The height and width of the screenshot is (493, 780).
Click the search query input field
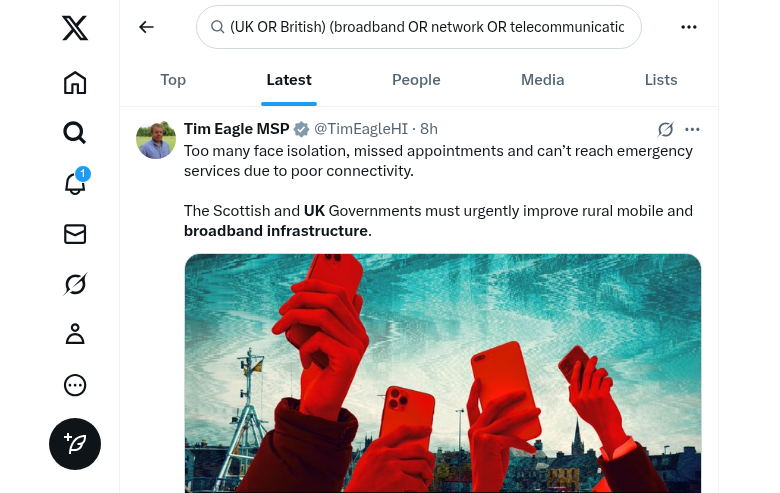click(426, 27)
